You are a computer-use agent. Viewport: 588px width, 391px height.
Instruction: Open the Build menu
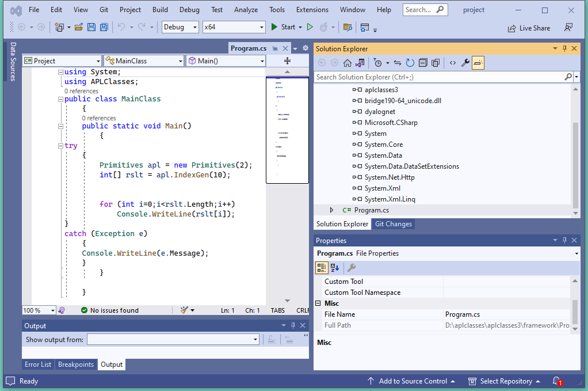(160, 10)
